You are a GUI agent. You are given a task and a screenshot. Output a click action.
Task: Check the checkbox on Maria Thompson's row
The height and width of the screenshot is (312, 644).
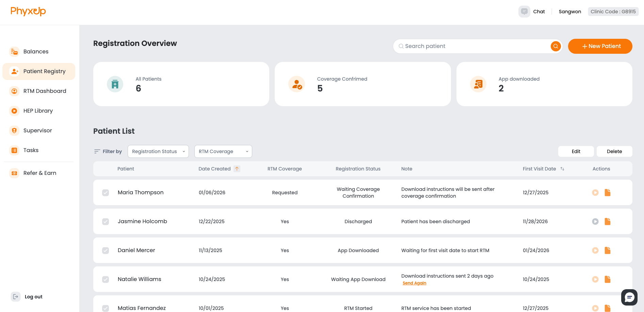[x=106, y=193]
